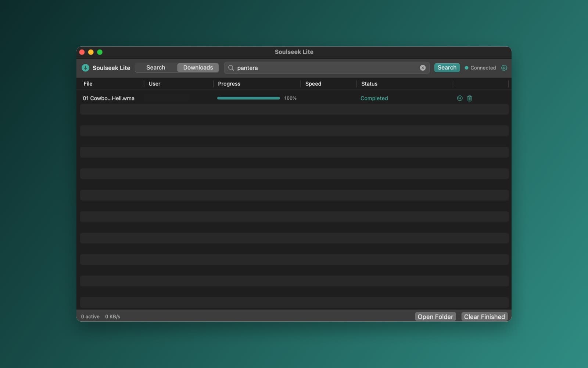Delete the completed download with trash icon
Screen dimensions: 588x368
click(x=470, y=98)
